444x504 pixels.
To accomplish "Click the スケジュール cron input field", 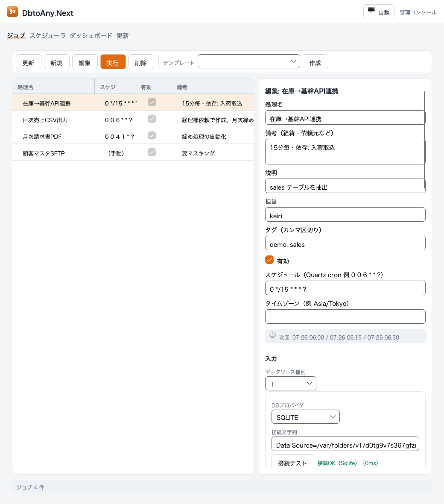I will (345, 288).
